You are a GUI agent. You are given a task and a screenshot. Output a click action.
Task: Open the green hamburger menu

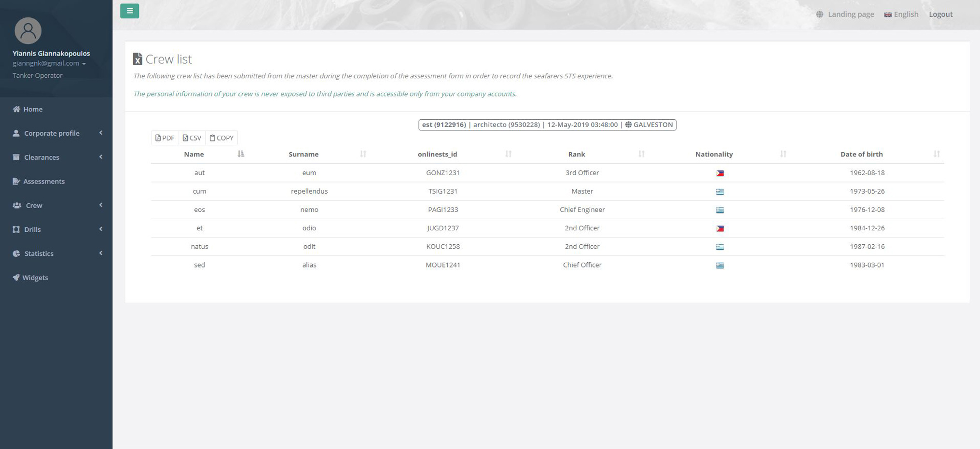tap(129, 10)
